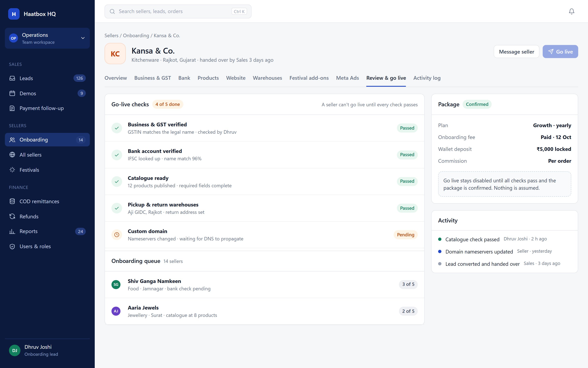Click the Onboarding people icon

point(12,140)
